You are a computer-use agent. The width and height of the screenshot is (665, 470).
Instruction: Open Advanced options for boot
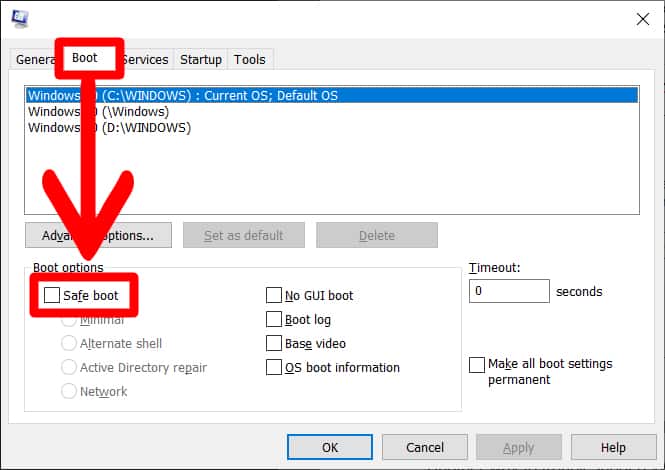(98, 236)
